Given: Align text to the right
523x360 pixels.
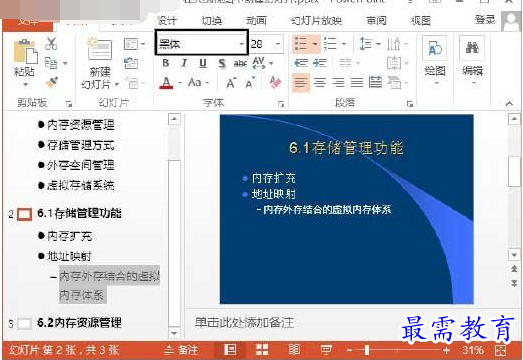Looking at the screenshot, I should point(338,82).
